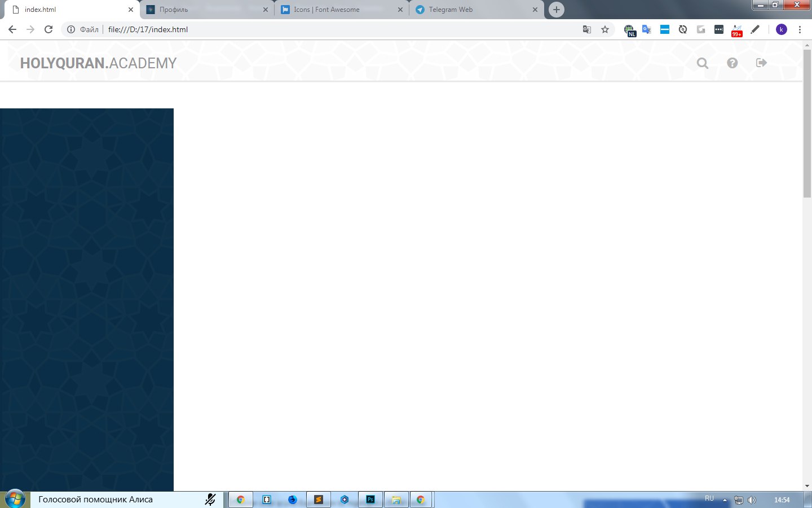Open the purple 'k' profile avatar

(781, 29)
